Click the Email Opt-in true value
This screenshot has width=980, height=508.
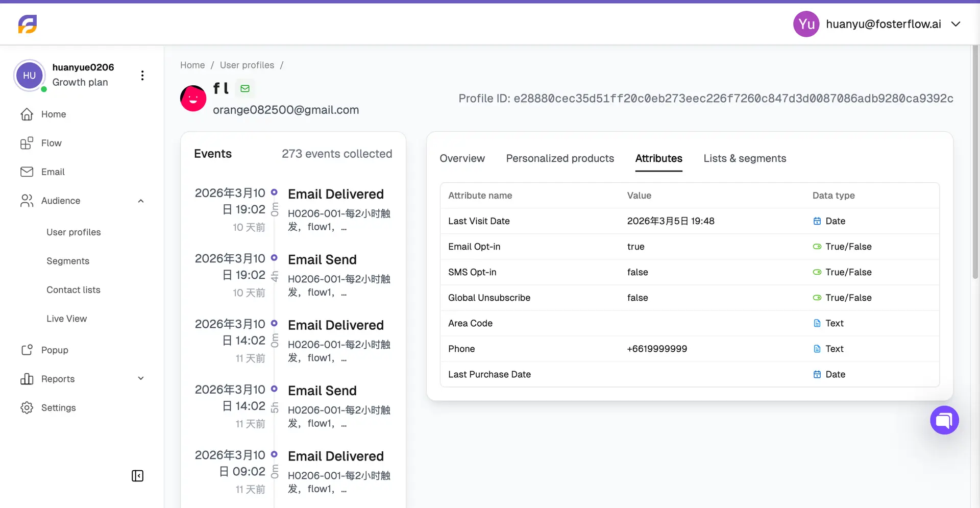tap(636, 247)
